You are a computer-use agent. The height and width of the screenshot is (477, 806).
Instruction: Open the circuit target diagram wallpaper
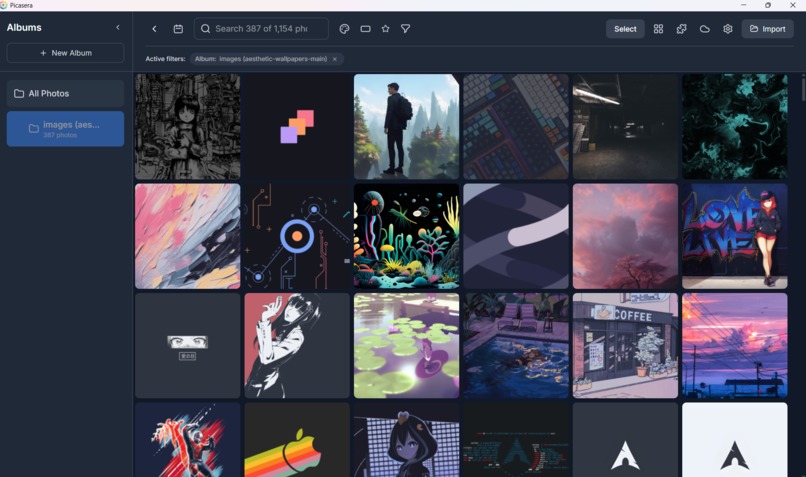(297, 236)
